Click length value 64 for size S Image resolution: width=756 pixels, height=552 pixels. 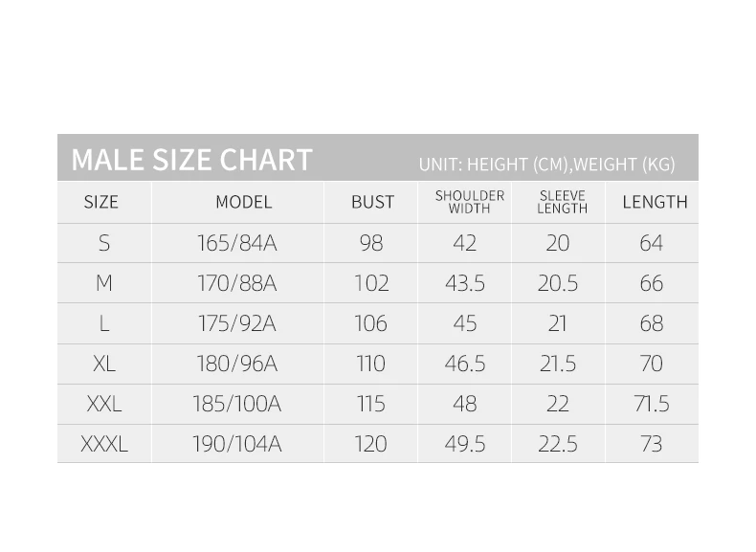[x=652, y=243]
